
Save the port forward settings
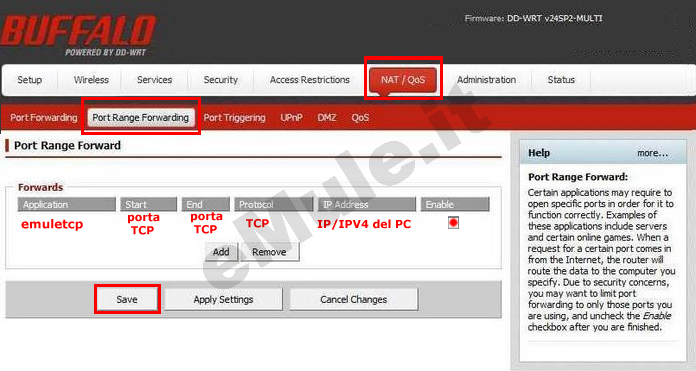[127, 300]
